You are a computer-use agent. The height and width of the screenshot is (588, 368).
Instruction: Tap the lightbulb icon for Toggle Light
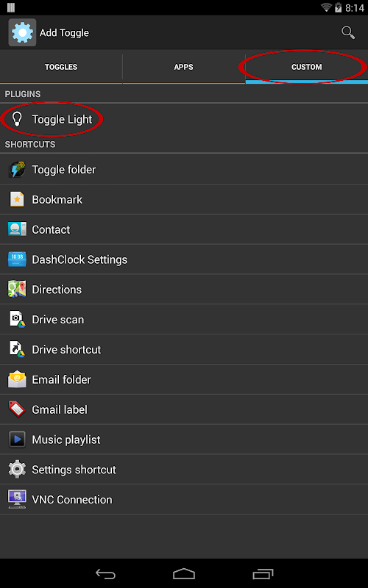pos(16,119)
